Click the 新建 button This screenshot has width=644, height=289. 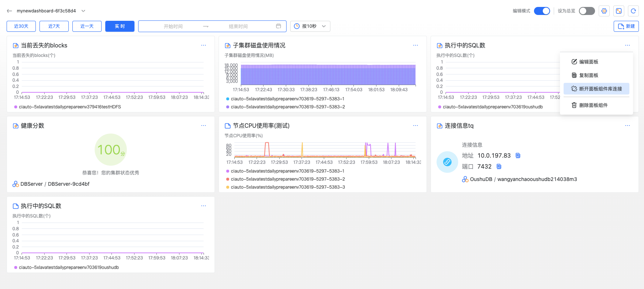pyautogui.click(x=626, y=26)
